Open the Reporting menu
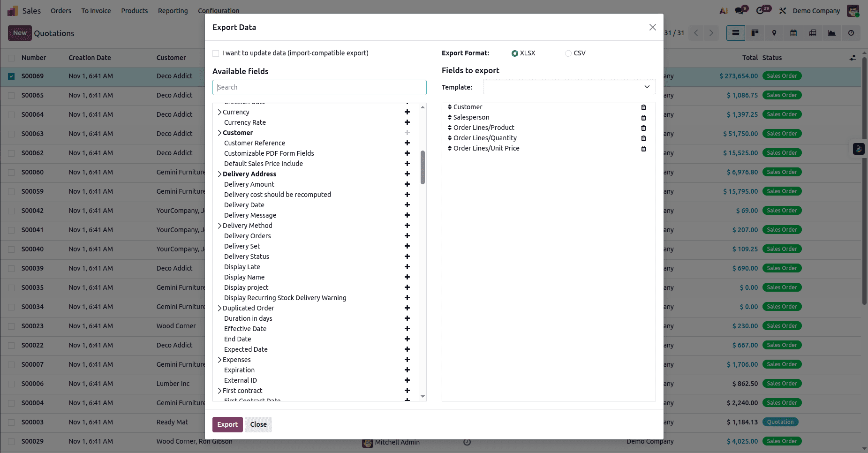 173,10
